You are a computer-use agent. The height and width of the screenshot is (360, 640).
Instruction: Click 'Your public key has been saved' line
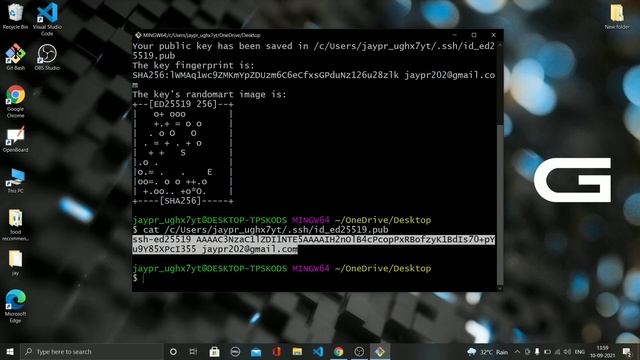[x=313, y=51]
